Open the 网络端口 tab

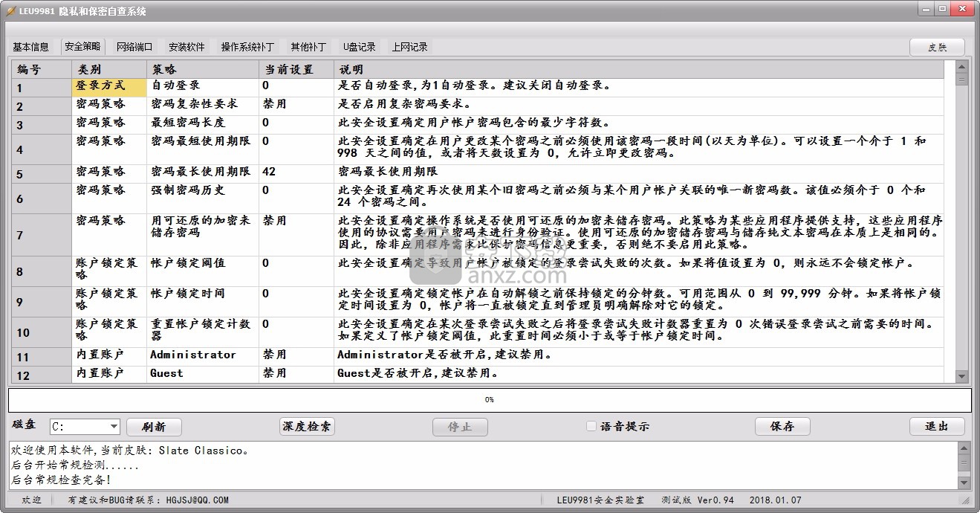coord(134,47)
